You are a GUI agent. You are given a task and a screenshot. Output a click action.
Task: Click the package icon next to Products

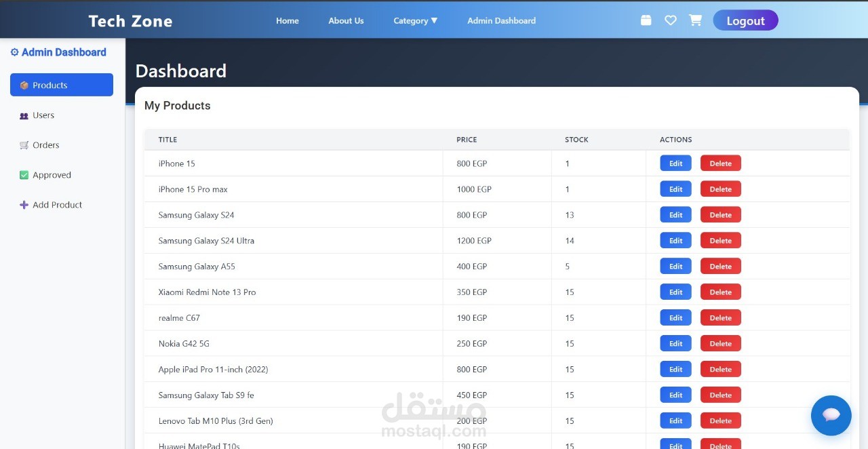coord(24,85)
